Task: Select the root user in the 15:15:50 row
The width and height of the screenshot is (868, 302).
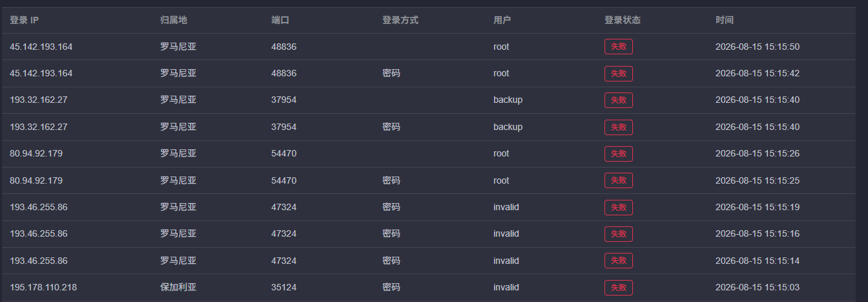Action: 501,47
